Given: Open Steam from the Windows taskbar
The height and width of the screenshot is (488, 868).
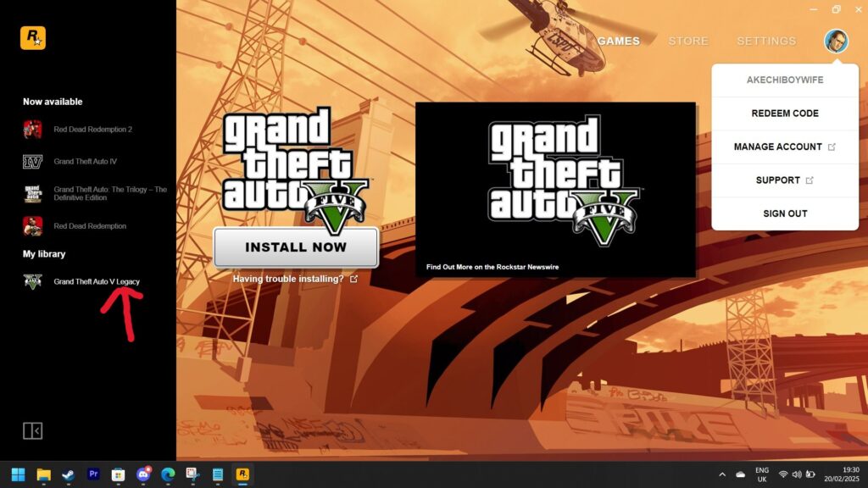Looking at the screenshot, I should coord(68,474).
